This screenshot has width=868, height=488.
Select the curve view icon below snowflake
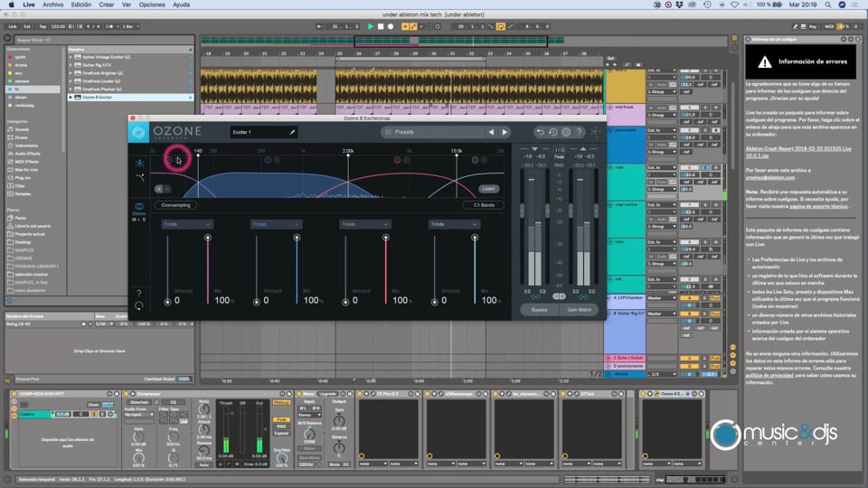click(x=139, y=178)
